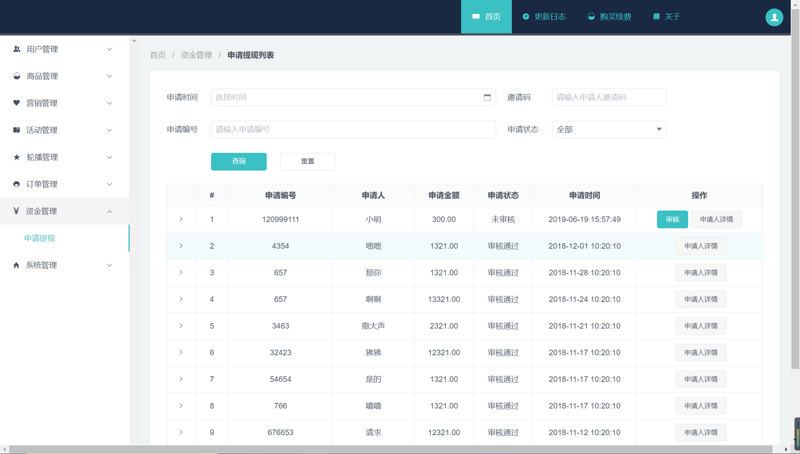800x454 pixels.
Task: Open the 购买续费 top menu
Action: [x=609, y=17]
